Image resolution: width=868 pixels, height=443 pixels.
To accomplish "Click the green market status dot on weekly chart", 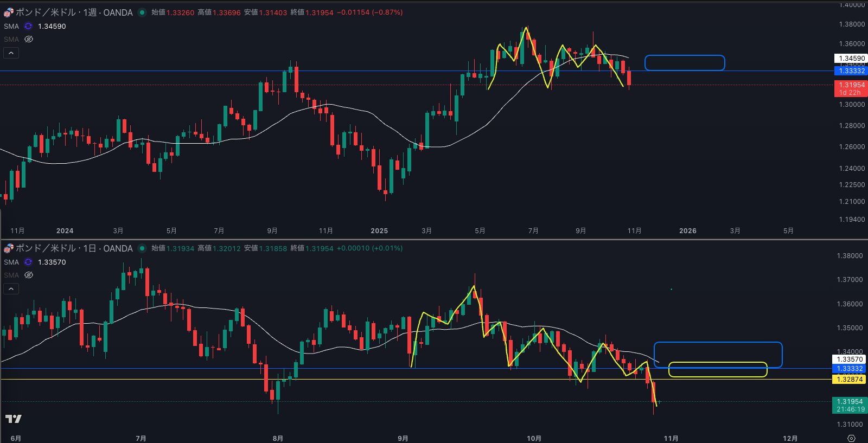I will 142,12.
